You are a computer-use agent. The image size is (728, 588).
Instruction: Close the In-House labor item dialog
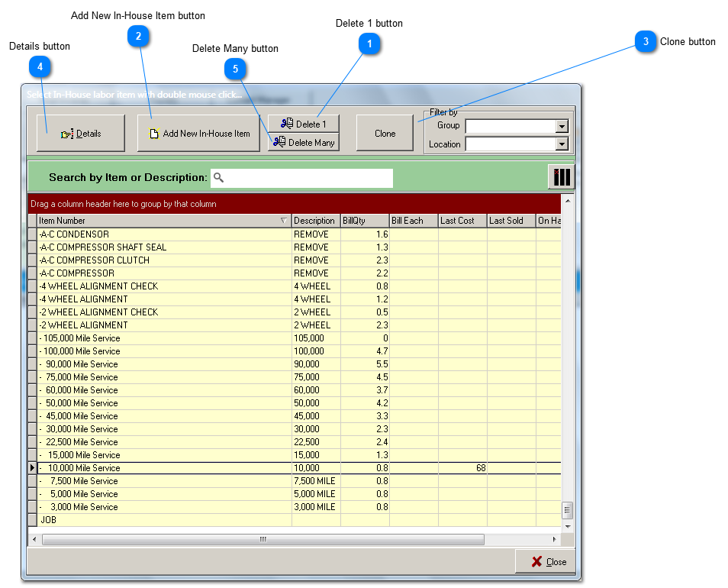pos(549,562)
